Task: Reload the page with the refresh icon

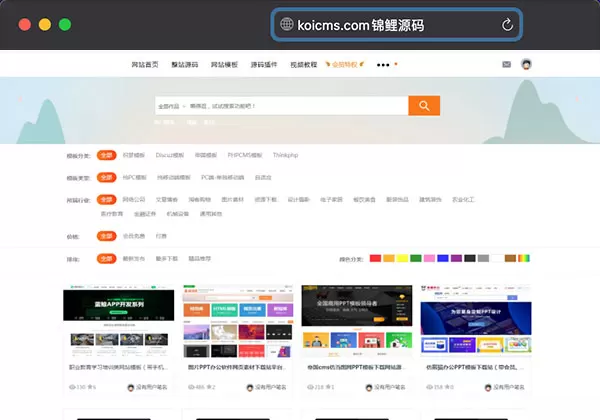Action: point(507,25)
